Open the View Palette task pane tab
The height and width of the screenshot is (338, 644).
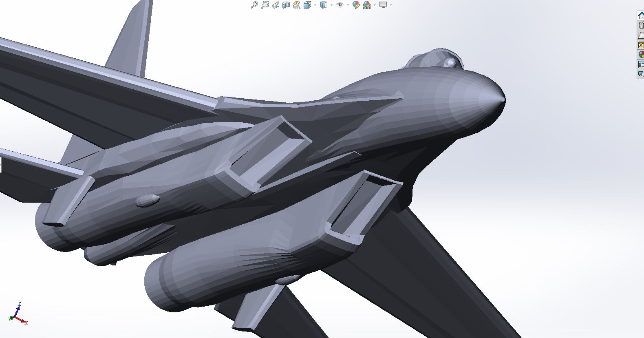(641, 45)
